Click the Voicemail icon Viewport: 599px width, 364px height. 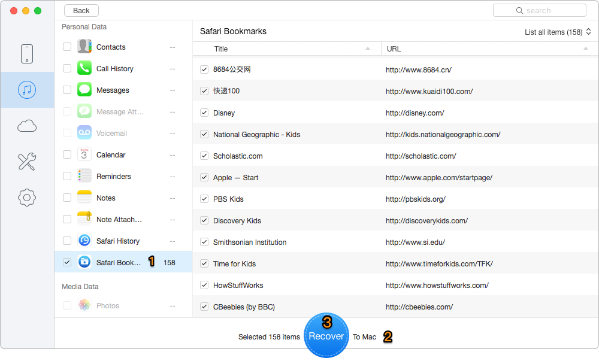click(84, 133)
